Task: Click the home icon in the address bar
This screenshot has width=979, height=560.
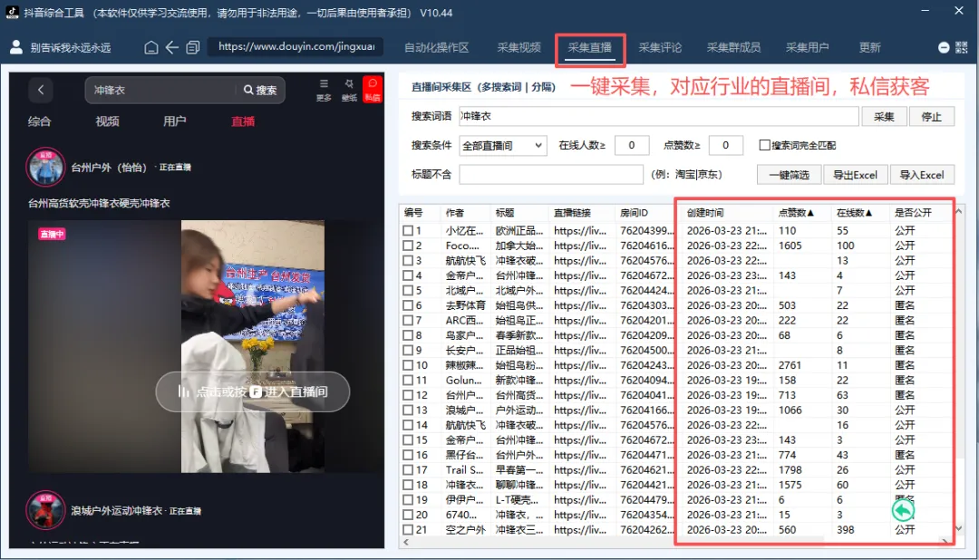Action: [x=151, y=47]
